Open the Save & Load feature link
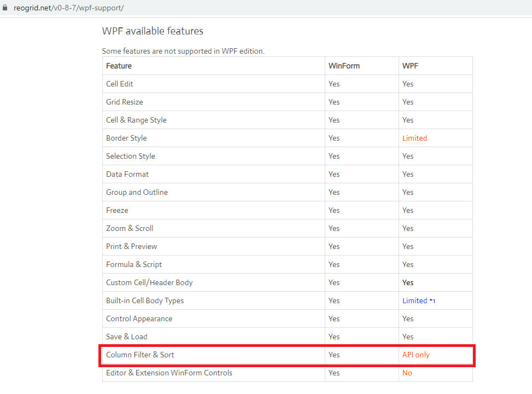This screenshot has height=394, width=532. point(126,337)
